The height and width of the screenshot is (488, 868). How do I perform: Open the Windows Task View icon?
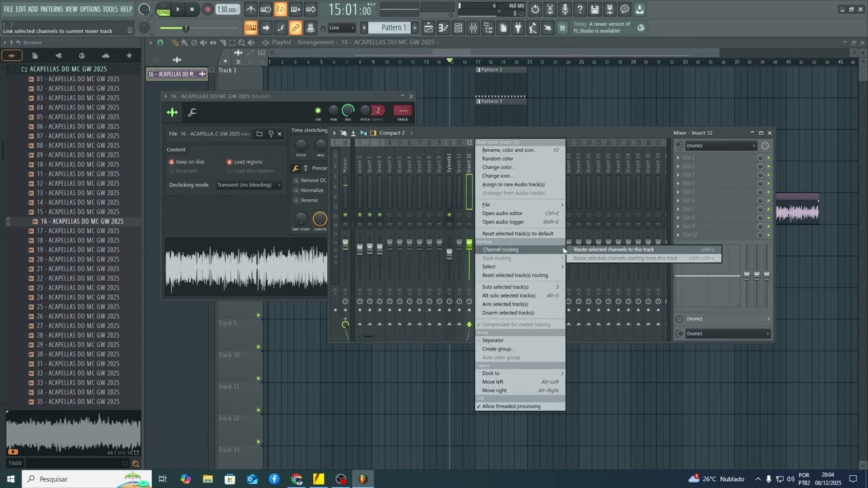point(163,479)
